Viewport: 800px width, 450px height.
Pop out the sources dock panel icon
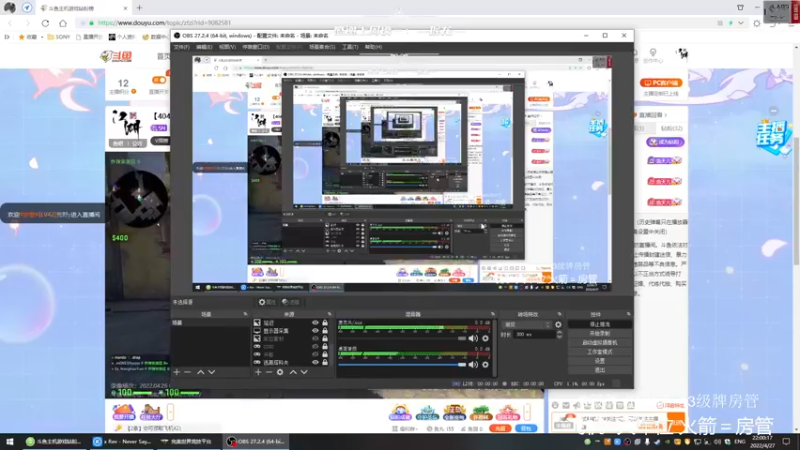click(330, 314)
